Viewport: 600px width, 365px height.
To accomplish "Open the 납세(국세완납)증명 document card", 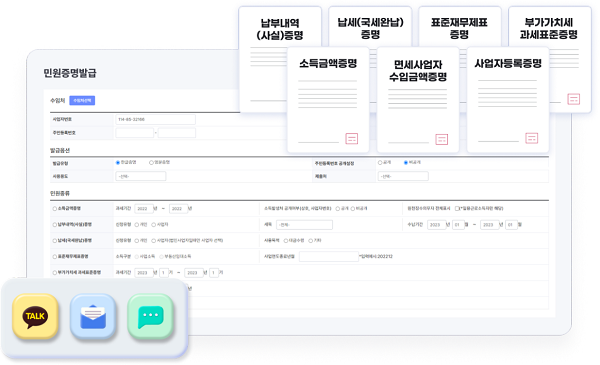I will [370, 27].
